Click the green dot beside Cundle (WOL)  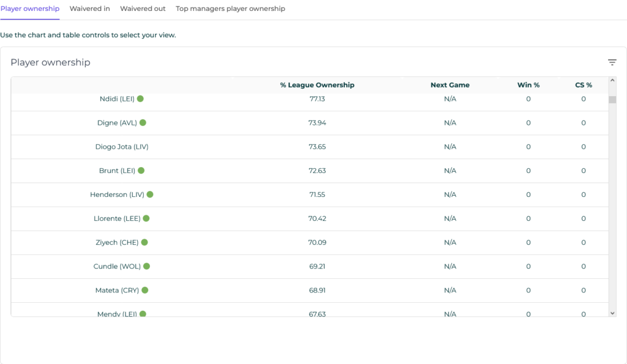[147, 266]
